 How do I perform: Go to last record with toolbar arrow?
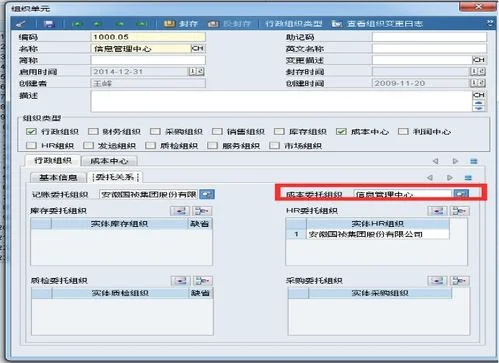coord(142,24)
